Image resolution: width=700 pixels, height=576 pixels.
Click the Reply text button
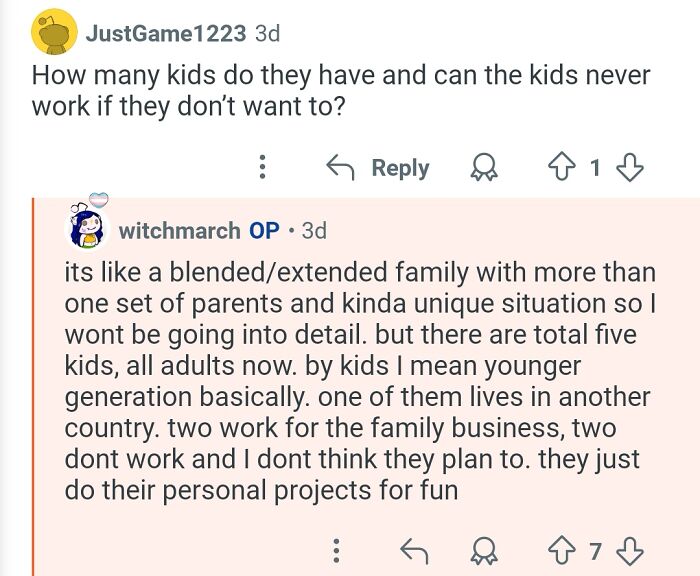tap(400, 168)
